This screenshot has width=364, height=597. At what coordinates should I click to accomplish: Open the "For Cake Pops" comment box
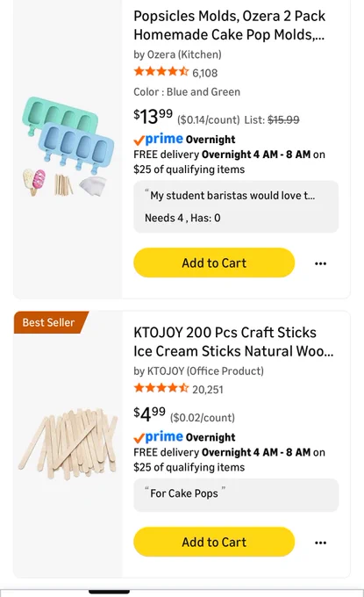pyautogui.click(x=236, y=495)
